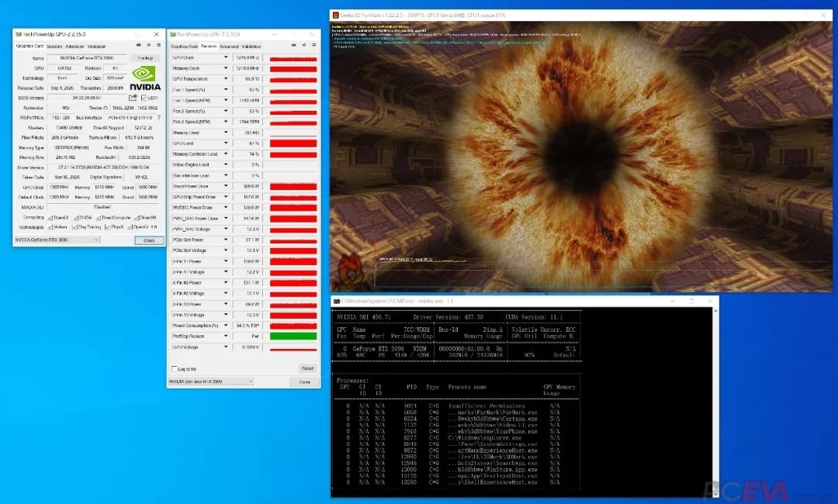Image resolution: width=838 pixels, height=504 pixels.
Task: Click the CMD window title bar icon
Action: [337, 301]
